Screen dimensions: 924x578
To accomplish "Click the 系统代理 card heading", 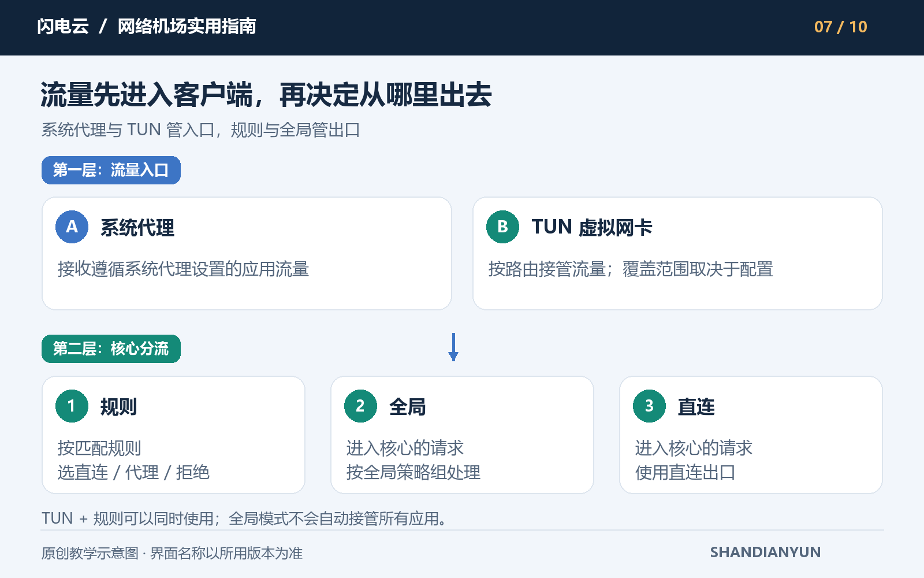I will click(137, 228).
